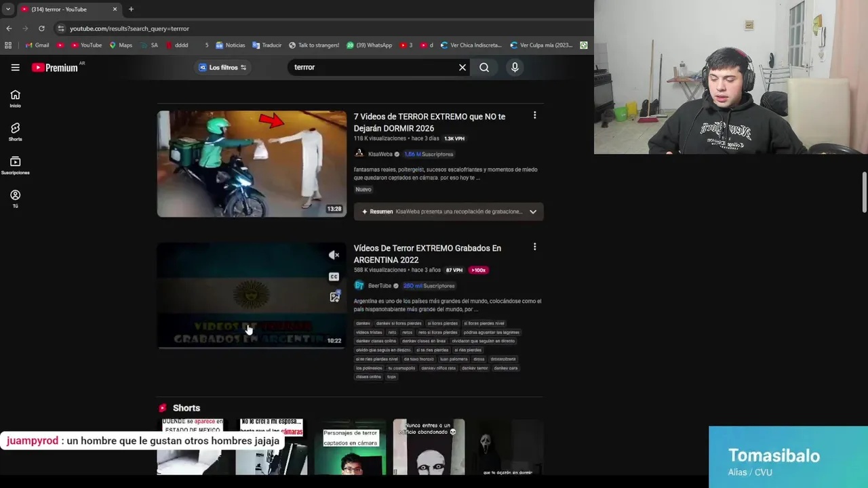Toggle CC subtitles on the video preview
This screenshot has height=488, width=868.
pyautogui.click(x=334, y=277)
